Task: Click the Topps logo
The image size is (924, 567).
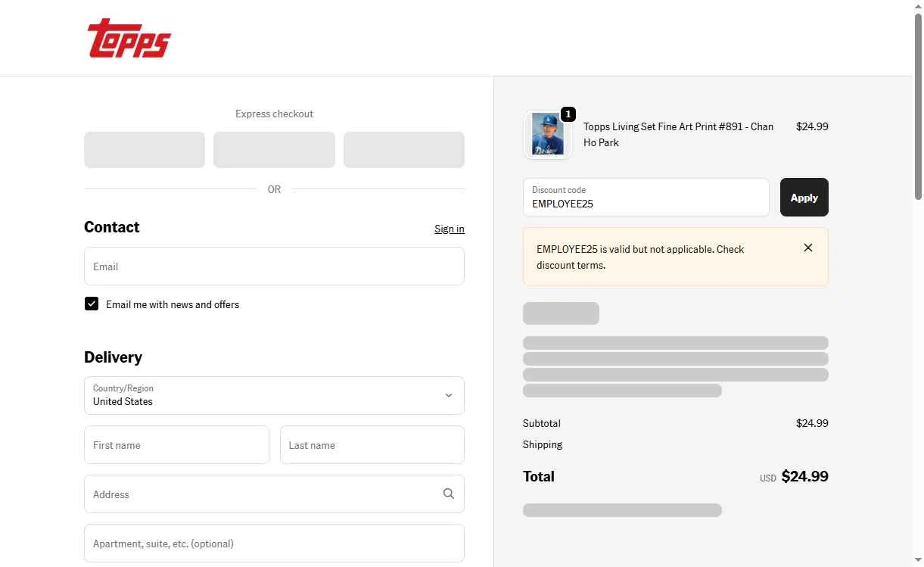Action: [129, 39]
